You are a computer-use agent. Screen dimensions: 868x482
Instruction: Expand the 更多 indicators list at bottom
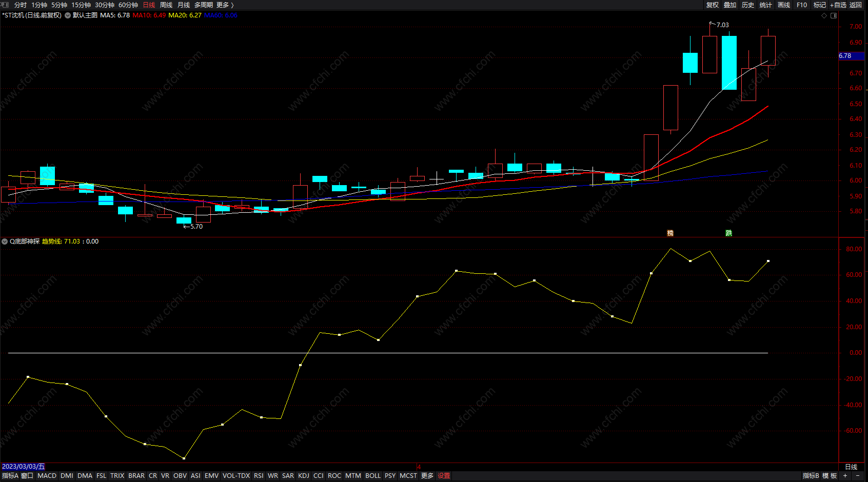point(427,476)
